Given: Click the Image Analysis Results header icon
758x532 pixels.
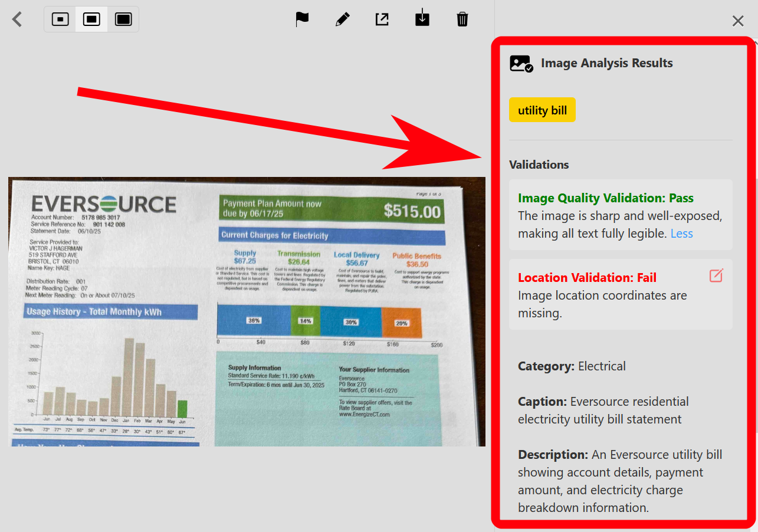Looking at the screenshot, I should click(x=521, y=64).
